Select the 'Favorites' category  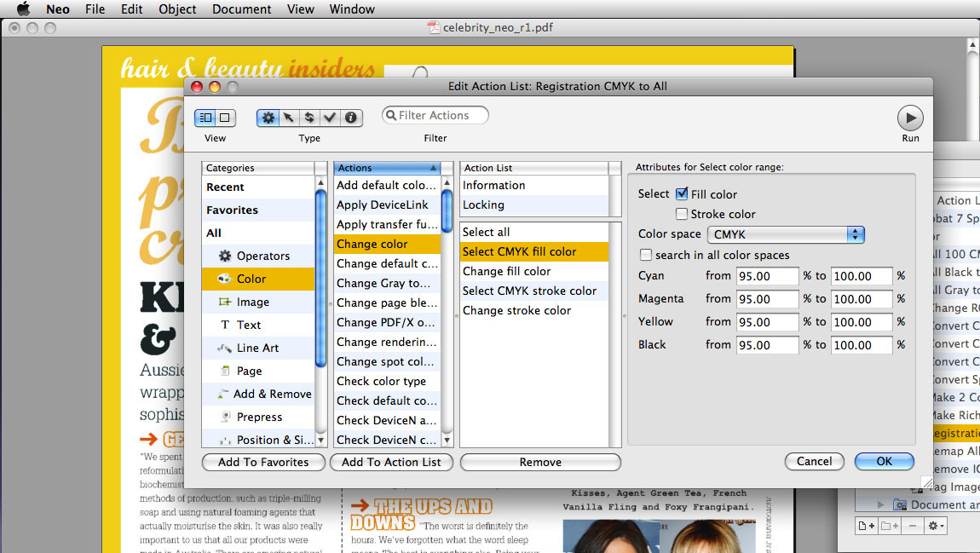click(258, 210)
